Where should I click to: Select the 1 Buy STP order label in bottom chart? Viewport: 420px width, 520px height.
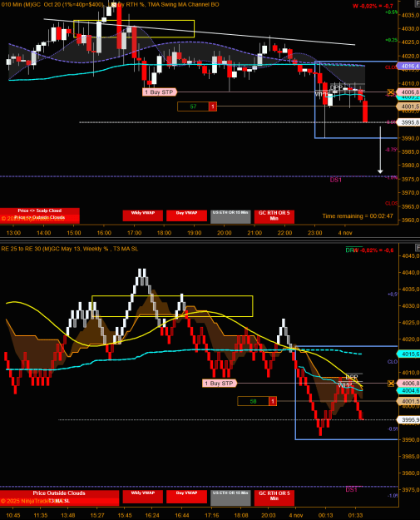(x=220, y=384)
